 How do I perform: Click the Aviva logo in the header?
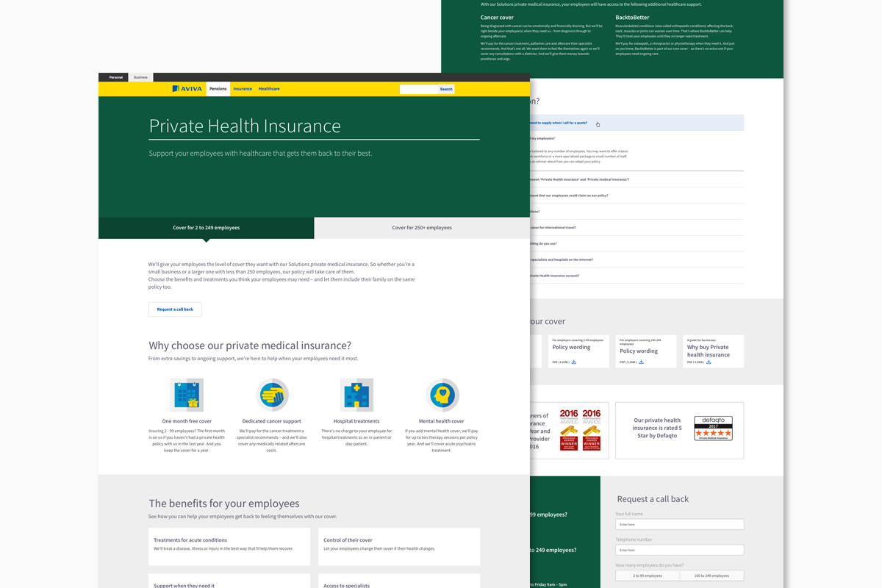pos(187,89)
